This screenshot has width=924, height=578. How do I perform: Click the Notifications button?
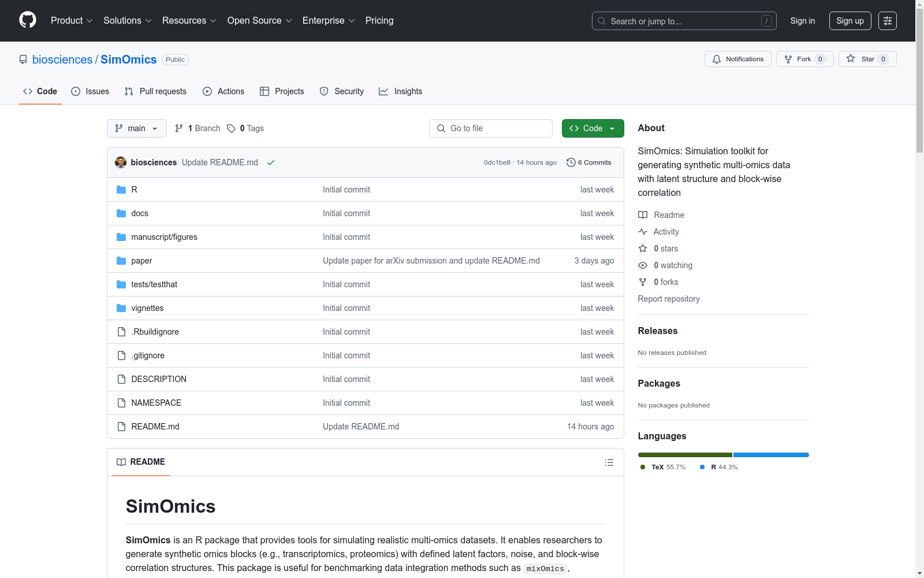tap(738, 59)
